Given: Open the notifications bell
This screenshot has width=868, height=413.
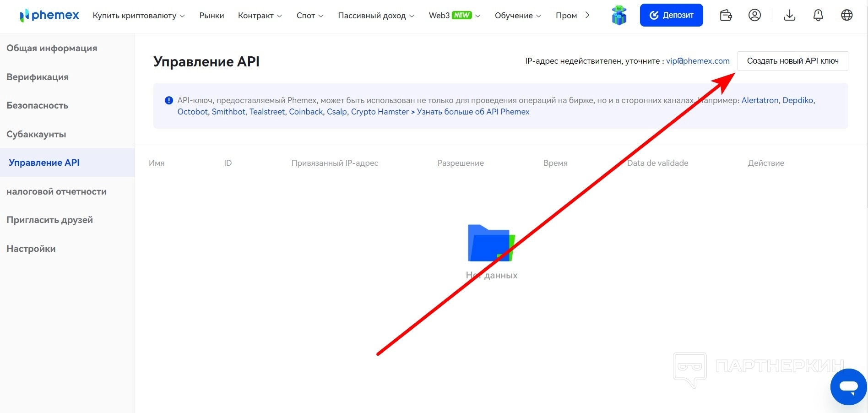Looking at the screenshot, I should 818,16.
